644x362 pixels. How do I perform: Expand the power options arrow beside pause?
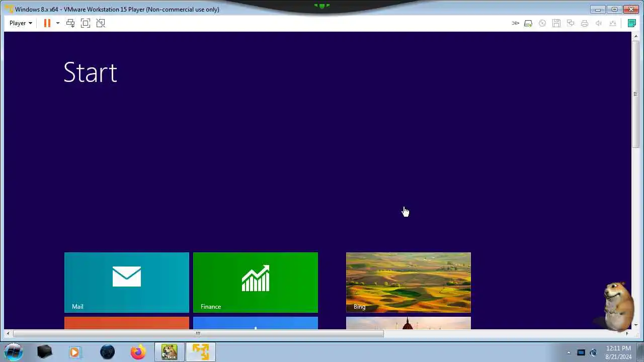[57, 23]
